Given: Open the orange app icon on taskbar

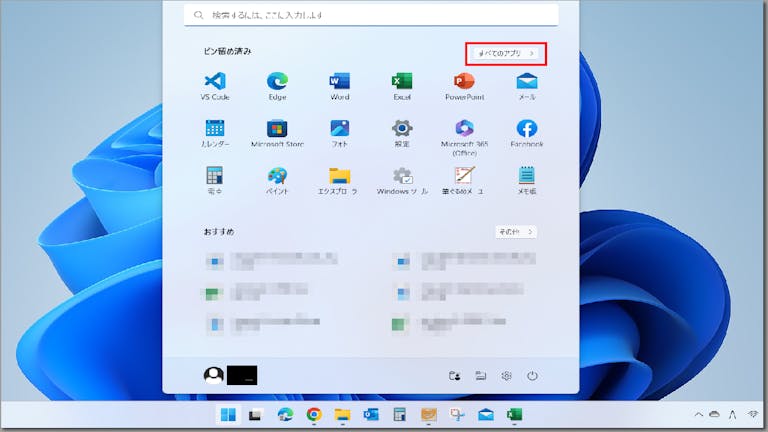Looking at the screenshot, I should [429, 415].
